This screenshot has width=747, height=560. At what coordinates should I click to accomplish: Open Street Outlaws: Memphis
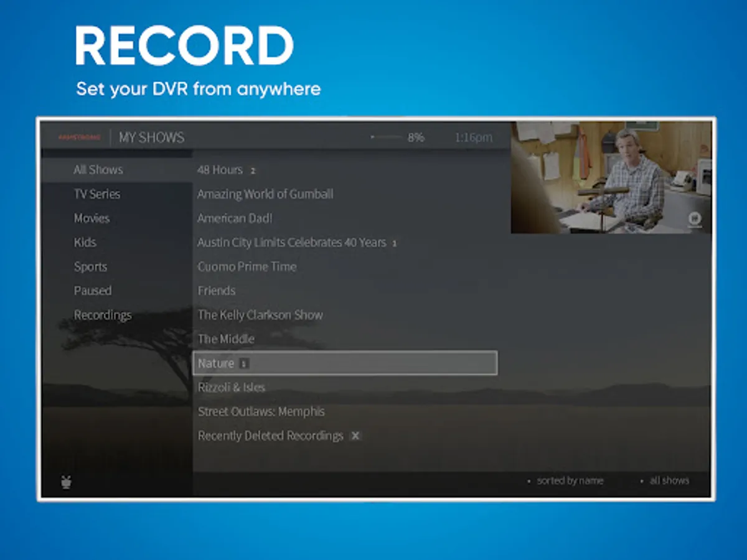[x=261, y=412]
